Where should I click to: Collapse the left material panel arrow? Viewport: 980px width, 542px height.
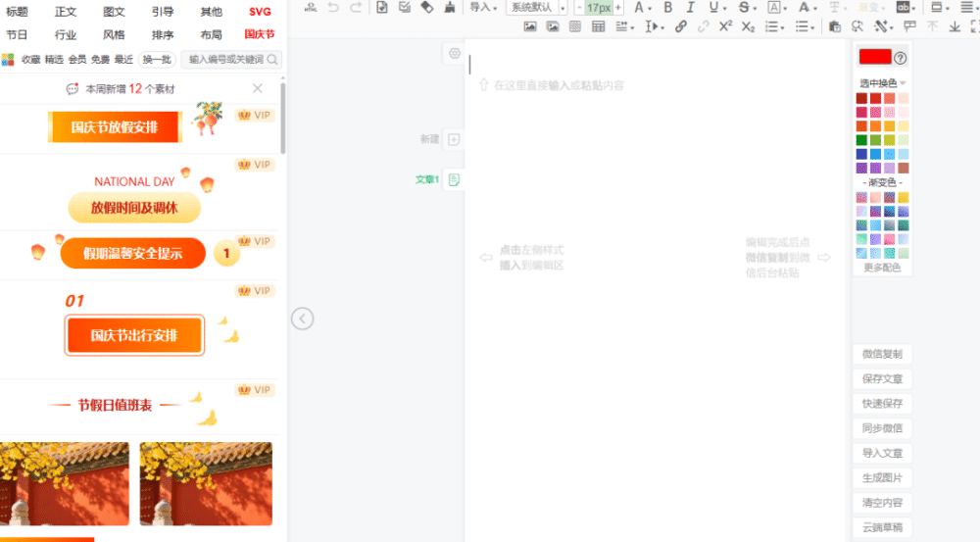[x=303, y=319]
